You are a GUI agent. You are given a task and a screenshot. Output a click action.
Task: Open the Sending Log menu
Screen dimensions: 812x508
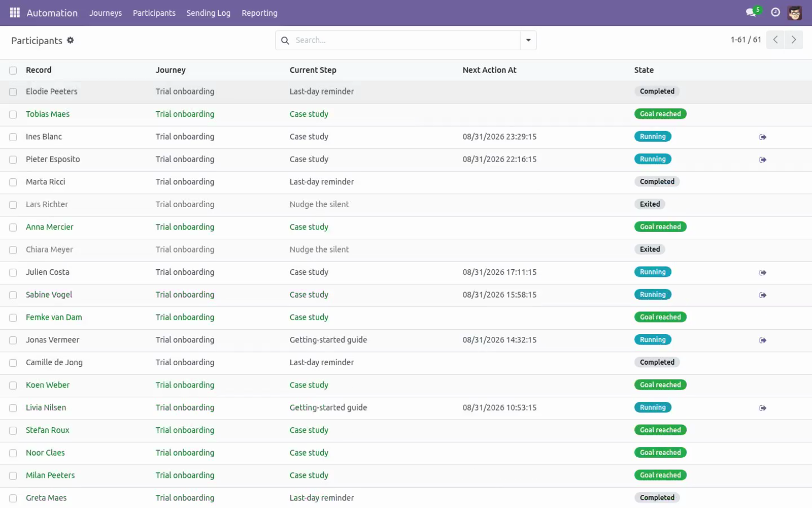208,13
